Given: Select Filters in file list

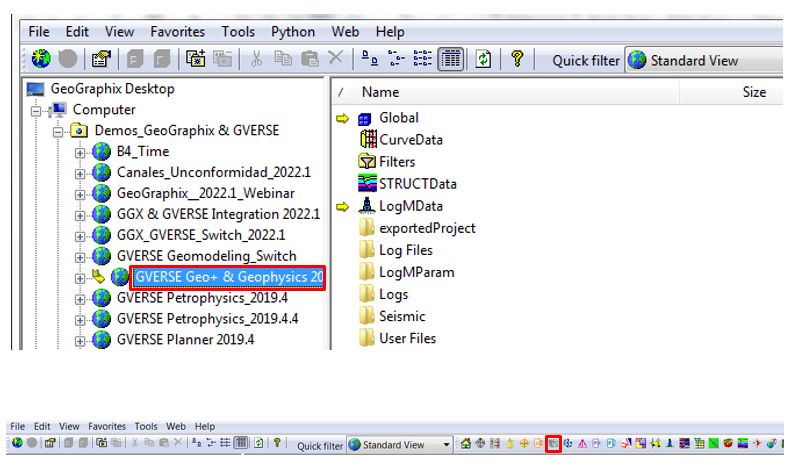Looking at the screenshot, I should (397, 162).
